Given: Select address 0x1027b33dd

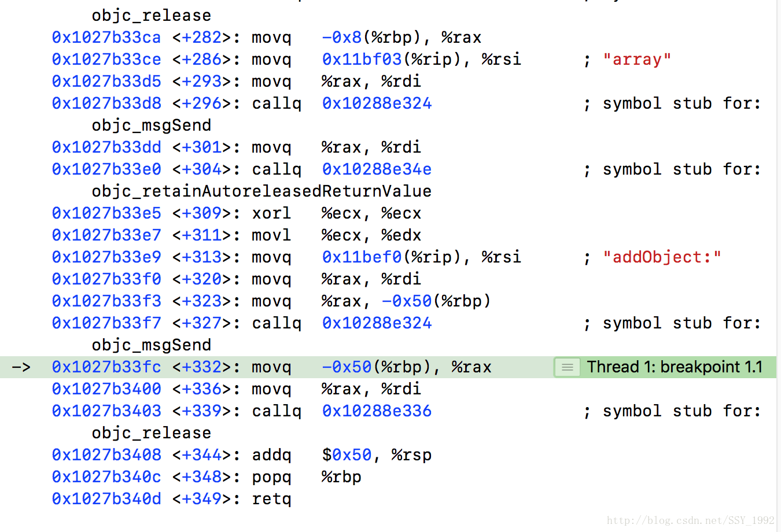Looking at the screenshot, I should coord(106,147).
